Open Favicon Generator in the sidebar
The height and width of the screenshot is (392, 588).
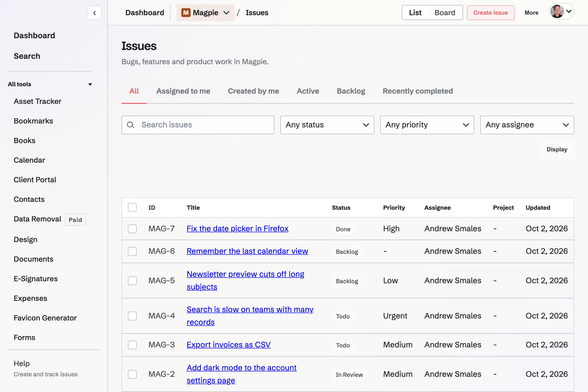[x=45, y=318]
